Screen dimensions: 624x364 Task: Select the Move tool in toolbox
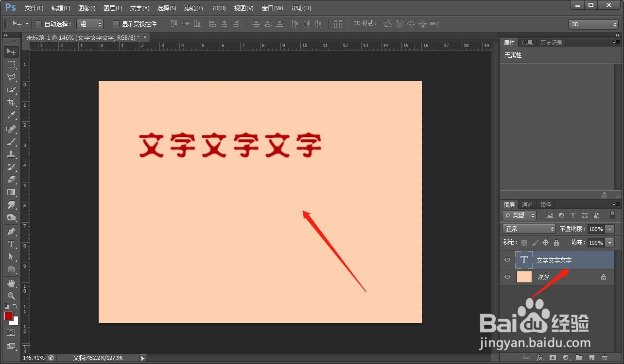pos(11,51)
